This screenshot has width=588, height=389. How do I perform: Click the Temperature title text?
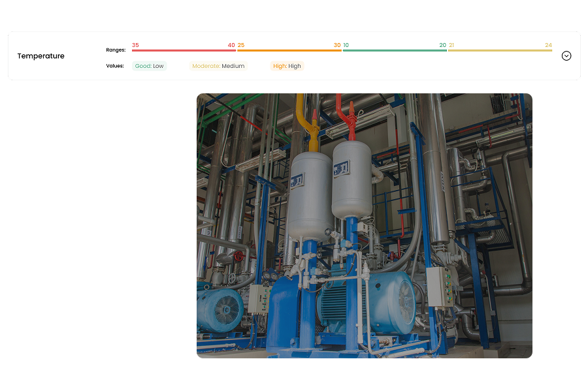(41, 56)
